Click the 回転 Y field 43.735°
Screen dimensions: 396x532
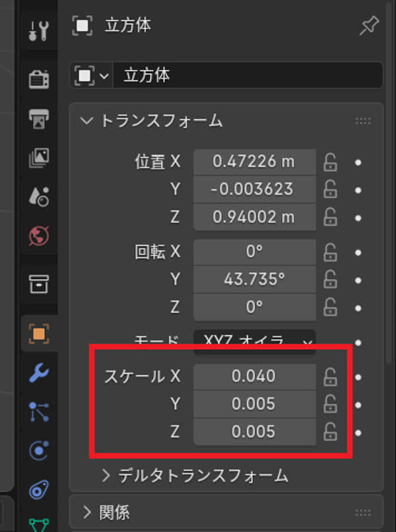pyautogui.click(x=255, y=280)
